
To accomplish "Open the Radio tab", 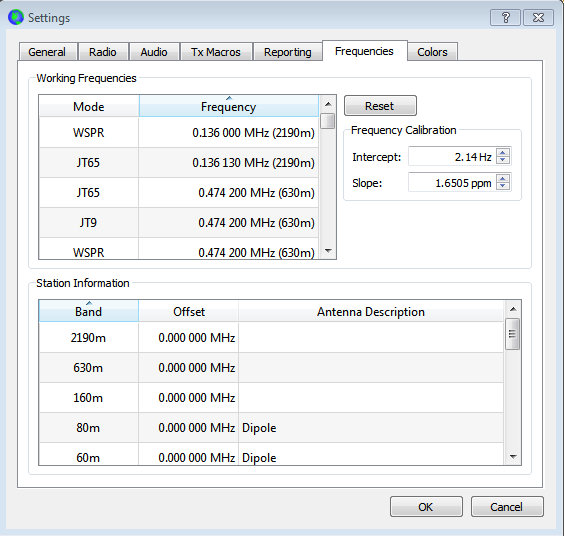I will 103,52.
